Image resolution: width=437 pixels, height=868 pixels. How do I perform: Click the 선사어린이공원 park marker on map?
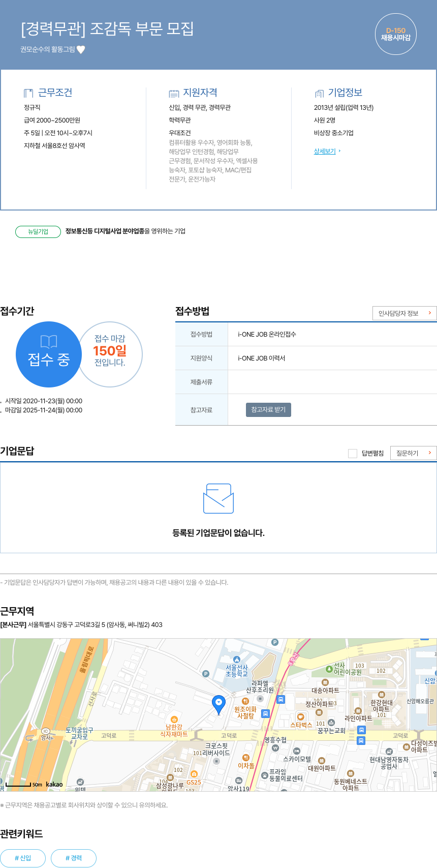(x=329, y=669)
